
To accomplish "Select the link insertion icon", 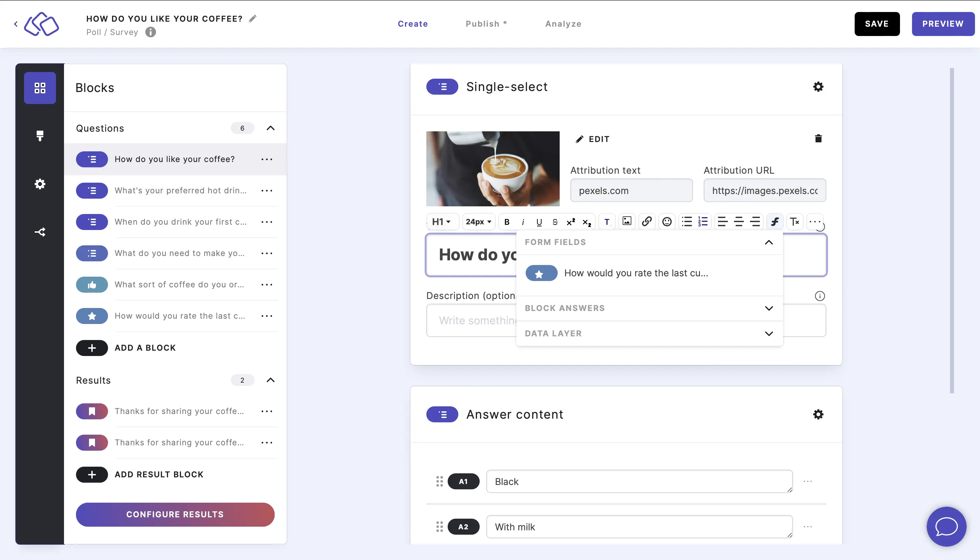I will point(645,221).
